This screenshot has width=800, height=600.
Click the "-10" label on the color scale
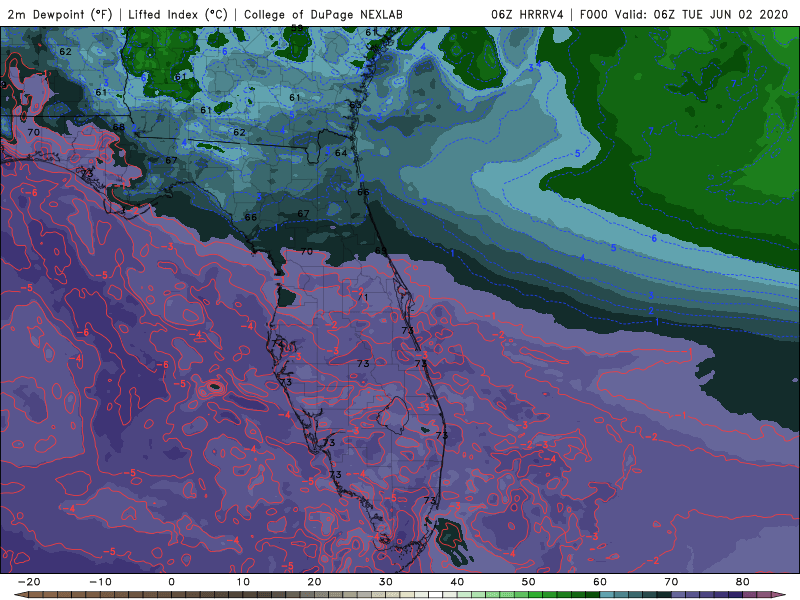tap(100, 582)
